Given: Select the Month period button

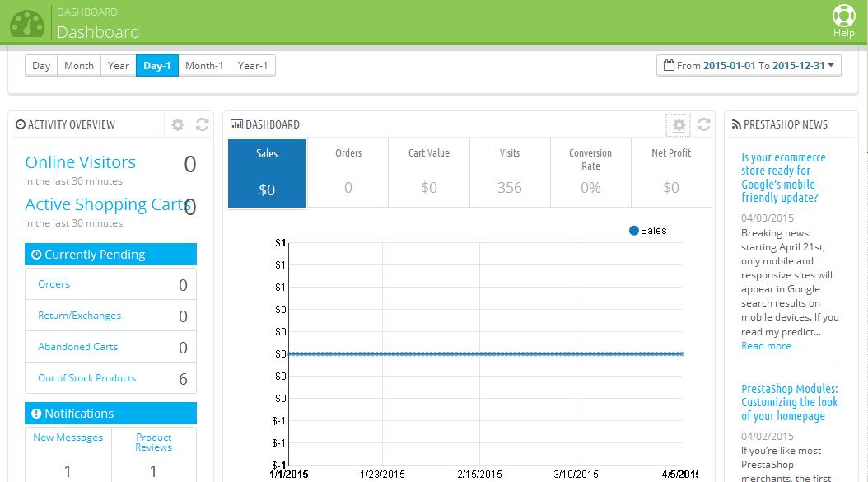Looking at the screenshot, I should [79, 65].
